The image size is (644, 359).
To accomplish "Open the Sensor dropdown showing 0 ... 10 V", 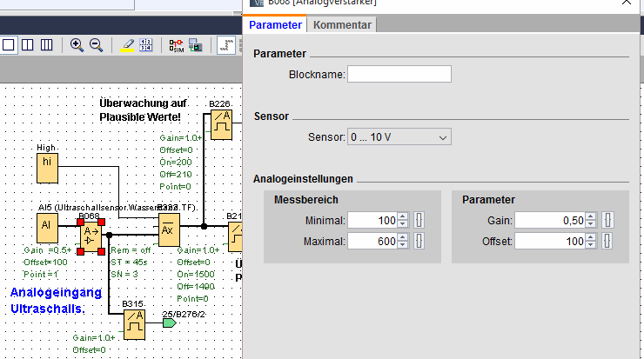I will point(399,137).
